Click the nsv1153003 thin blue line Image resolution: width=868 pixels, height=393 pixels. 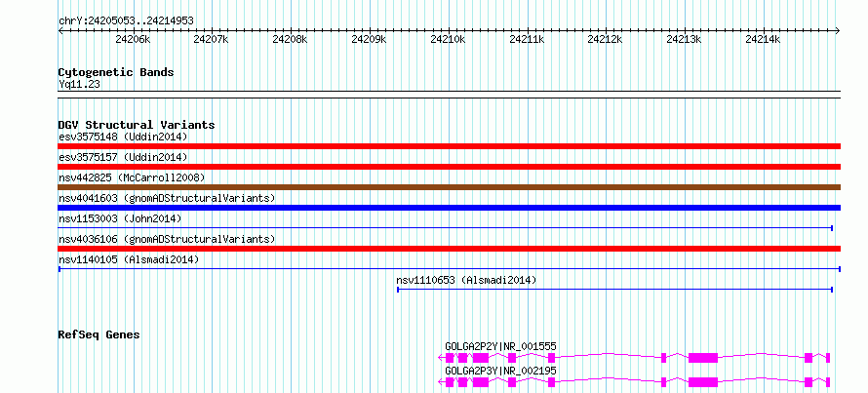click(x=446, y=227)
